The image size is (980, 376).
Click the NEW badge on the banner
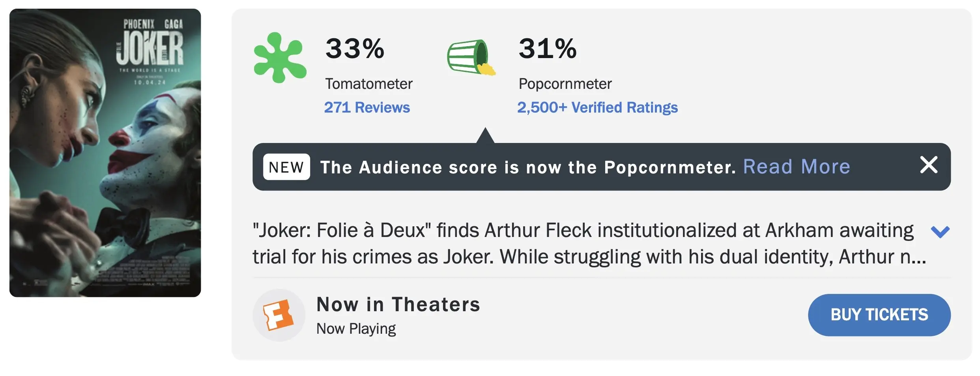pyautogui.click(x=286, y=167)
